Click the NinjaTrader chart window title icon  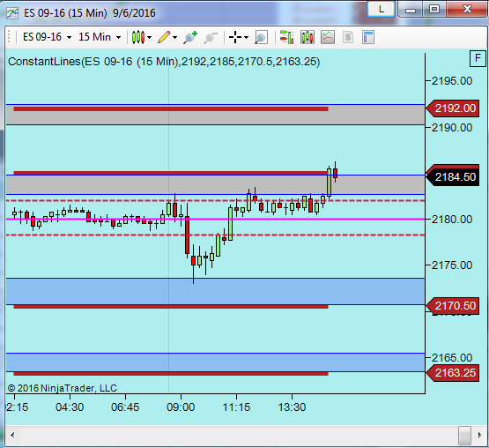tap(12, 13)
